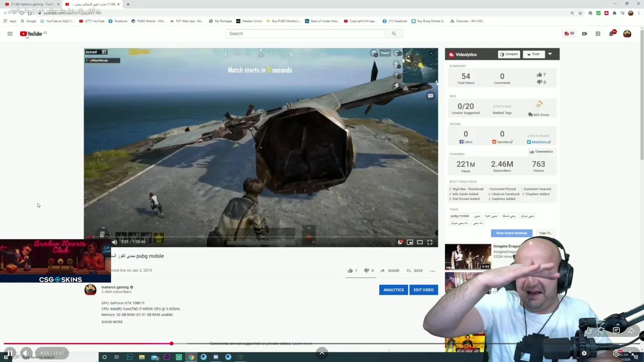Focus the YouTube search field
The image size is (644, 362).
coord(305,34)
